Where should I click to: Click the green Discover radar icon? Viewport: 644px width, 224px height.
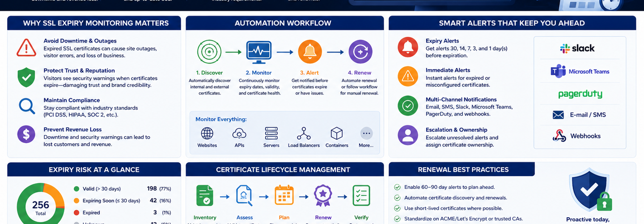[209, 52]
